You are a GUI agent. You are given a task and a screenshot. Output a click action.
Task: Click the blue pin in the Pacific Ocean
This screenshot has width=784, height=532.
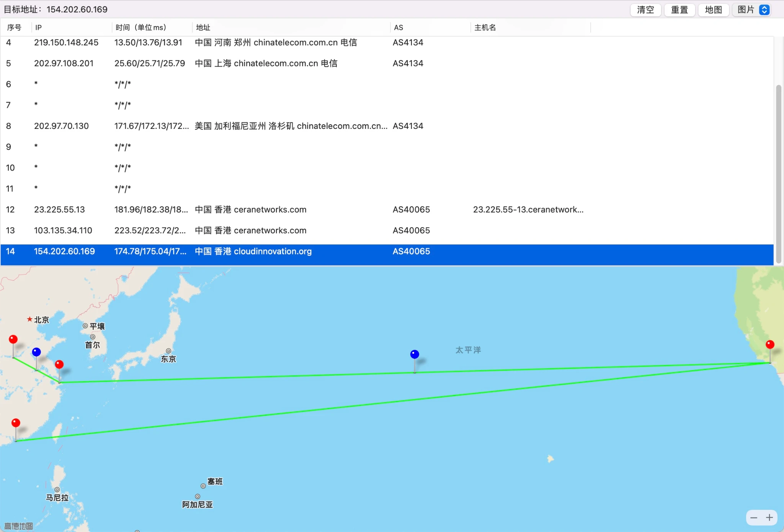point(415,354)
